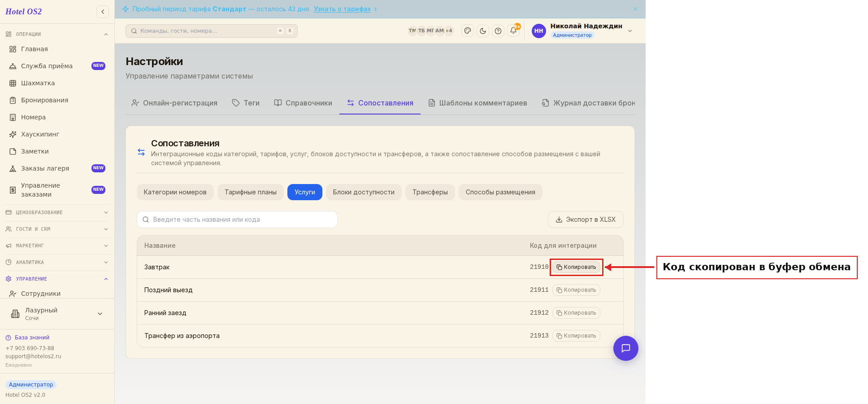Select the Трансферы filter
Viewport: 868px width, 404px height.
tap(430, 192)
